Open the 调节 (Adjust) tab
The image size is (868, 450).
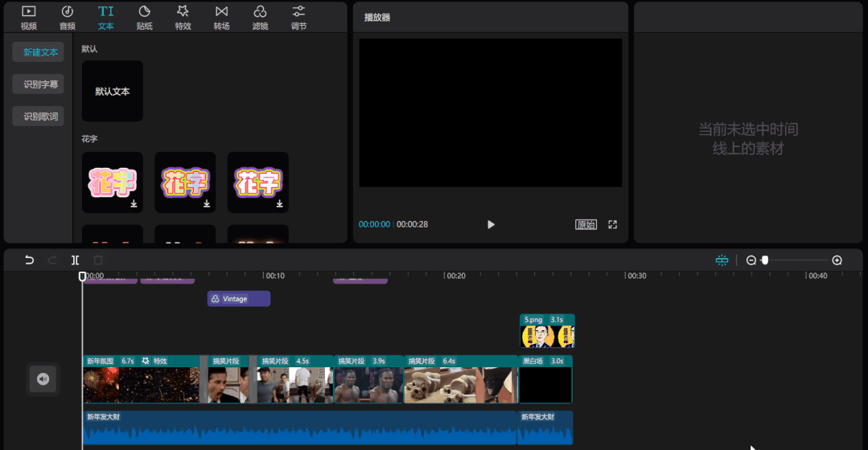click(x=298, y=17)
